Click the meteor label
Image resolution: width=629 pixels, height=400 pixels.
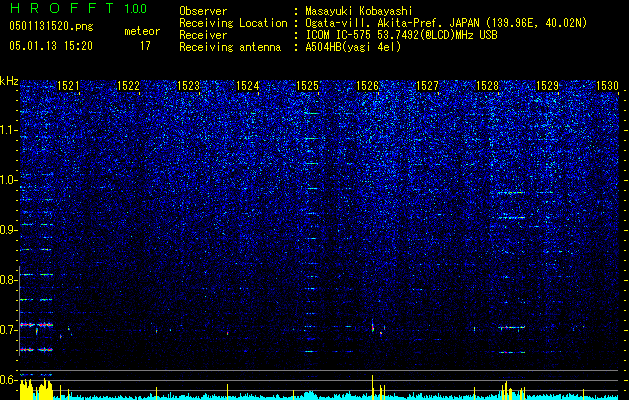coord(142,31)
